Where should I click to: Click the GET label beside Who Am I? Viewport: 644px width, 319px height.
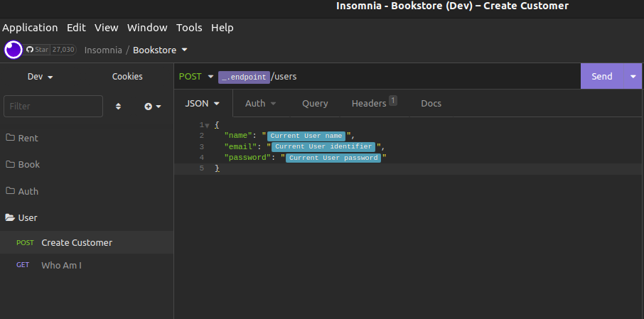23,265
